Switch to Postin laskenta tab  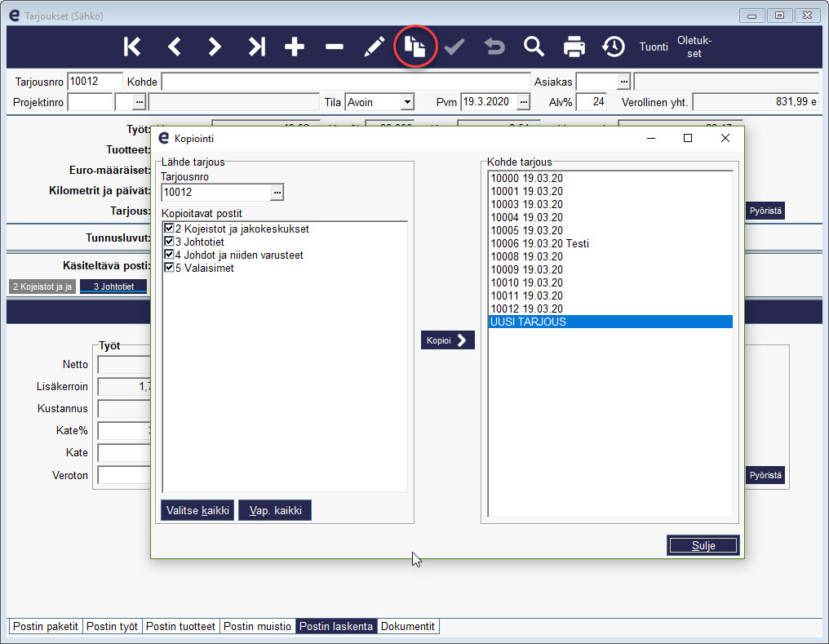[x=336, y=627]
